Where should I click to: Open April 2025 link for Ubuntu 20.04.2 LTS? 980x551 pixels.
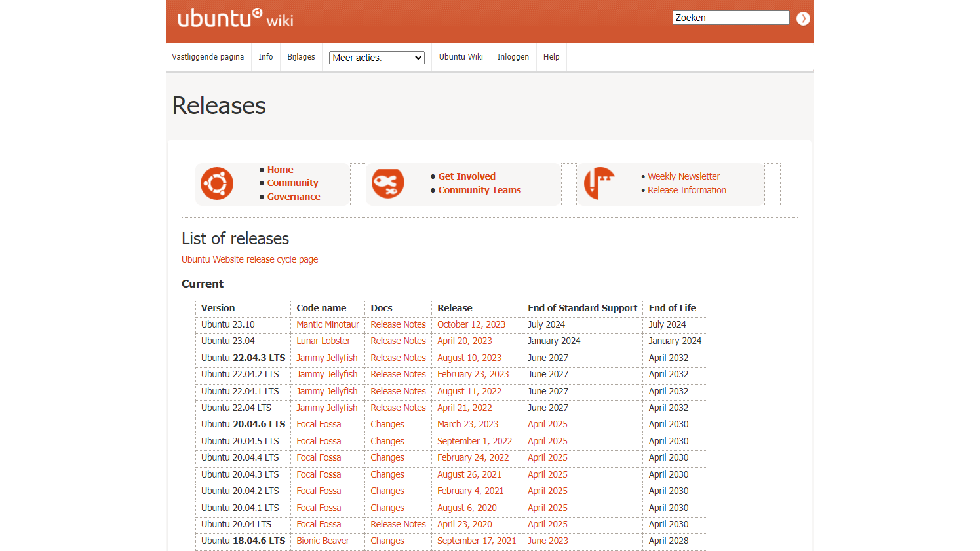[547, 491]
